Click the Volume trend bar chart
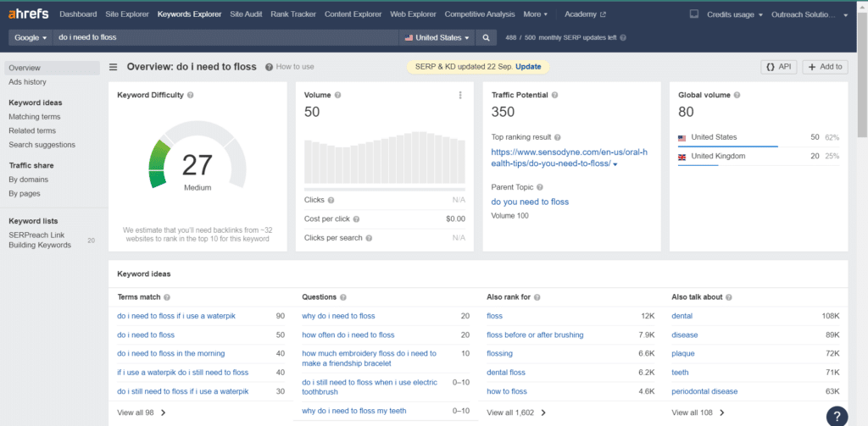The width and height of the screenshot is (868, 426). click(x=385, y=158)
